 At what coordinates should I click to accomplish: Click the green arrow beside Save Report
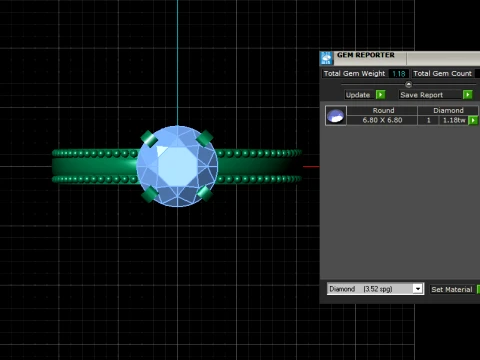[x=468, y=95]
